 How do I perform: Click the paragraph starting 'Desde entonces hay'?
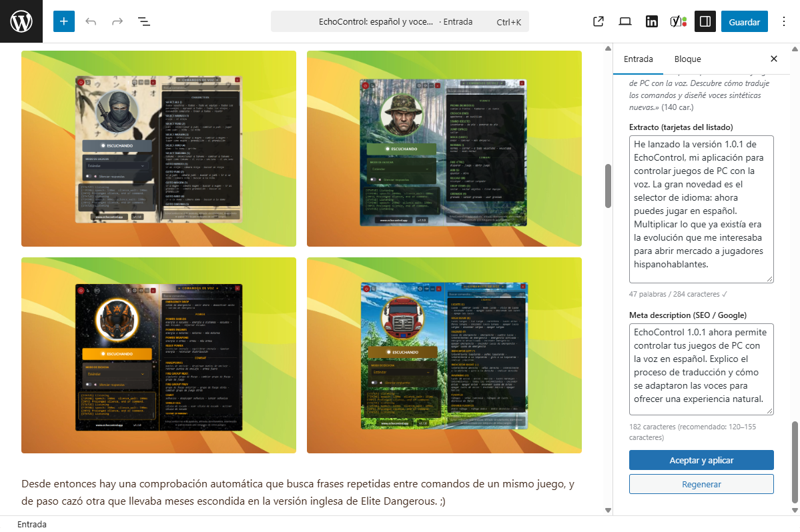298,492
